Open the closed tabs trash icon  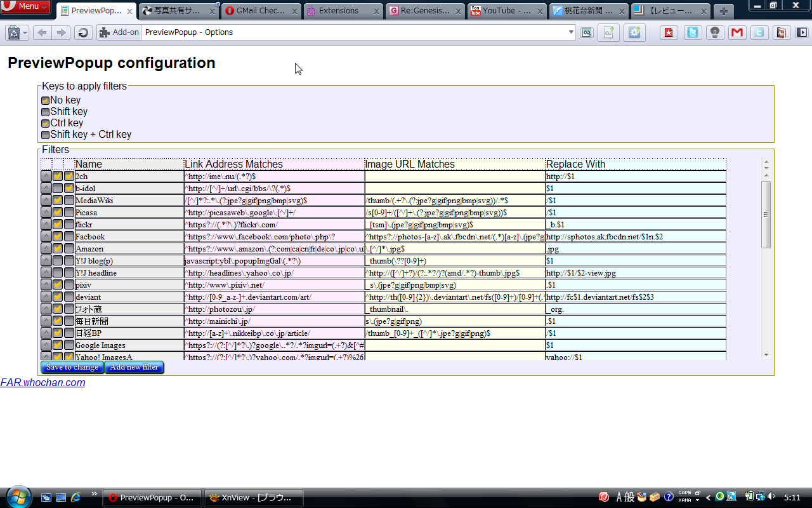tap(13, 33)
